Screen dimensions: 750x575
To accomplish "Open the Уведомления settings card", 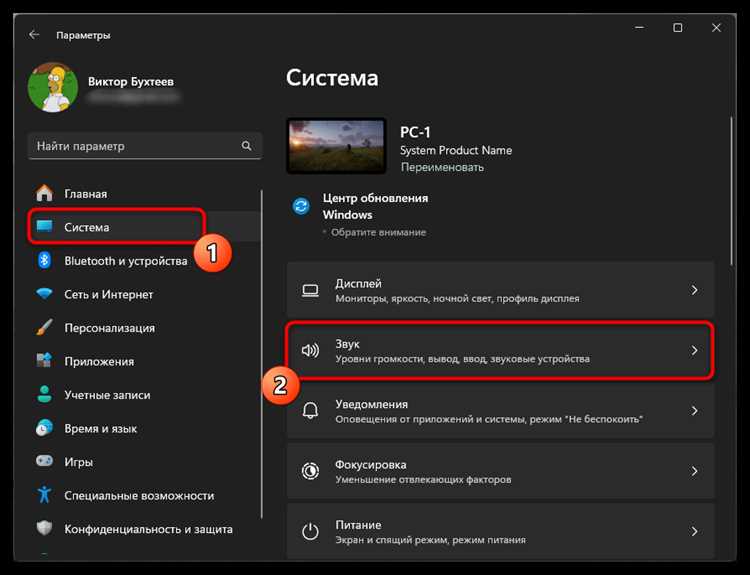I will pos(500,410).
